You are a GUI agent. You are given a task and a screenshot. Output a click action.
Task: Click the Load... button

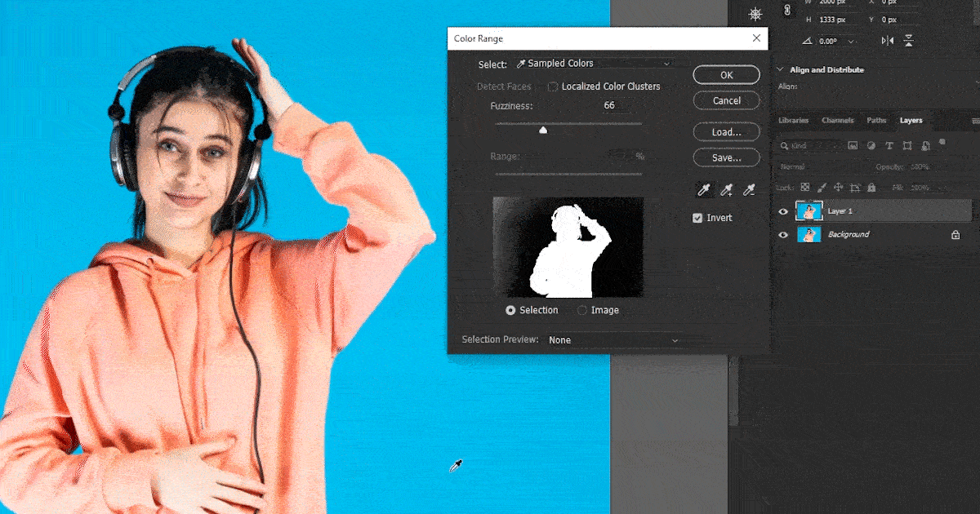point(725,131)
